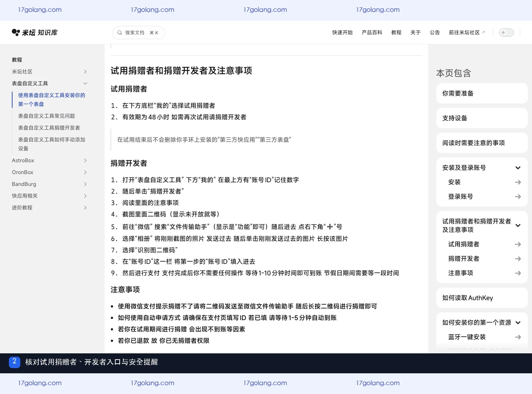
Task: Jump to 你需要准备 in page contents
Action: pos(482,94)
